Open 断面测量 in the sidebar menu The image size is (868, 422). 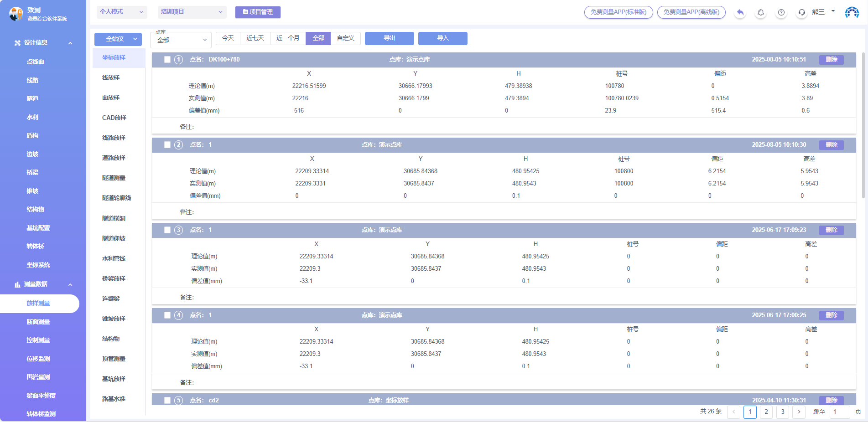(x=38, y=322)
